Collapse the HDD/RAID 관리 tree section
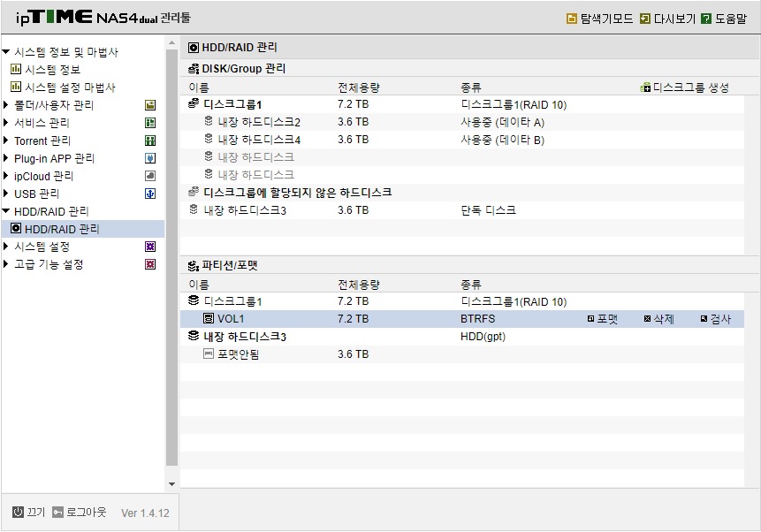This screenshot has height=532, width=761. 6,211
